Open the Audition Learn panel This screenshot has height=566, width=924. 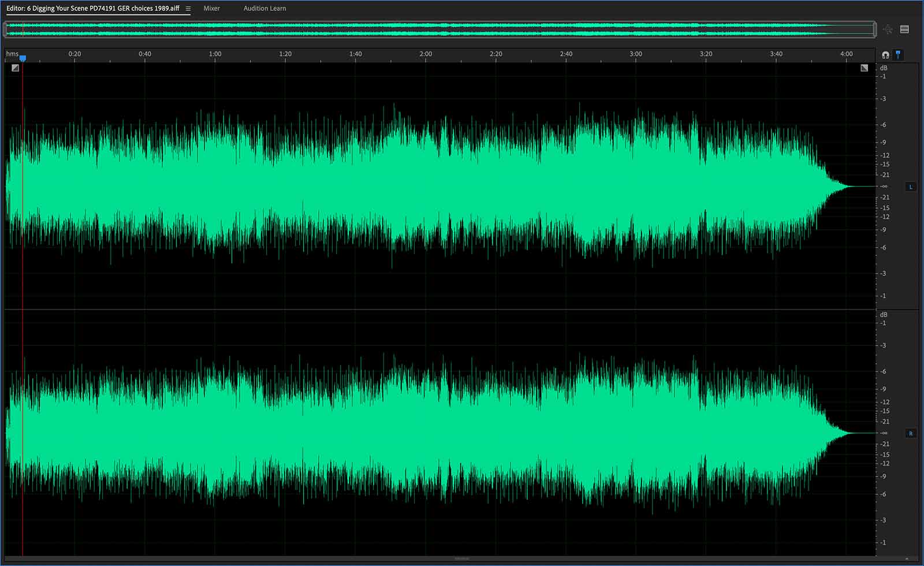264,8
